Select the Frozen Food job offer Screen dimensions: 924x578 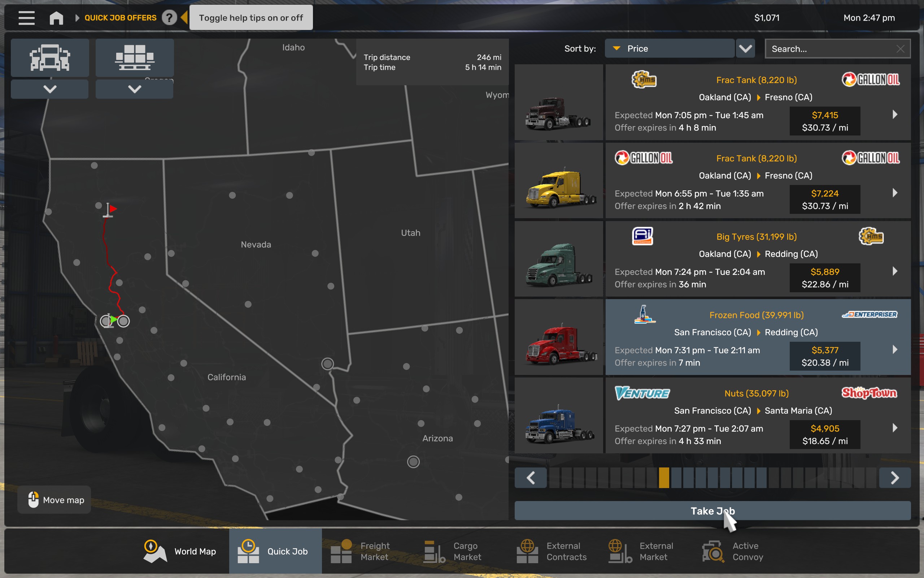click(x=758, y=337)
